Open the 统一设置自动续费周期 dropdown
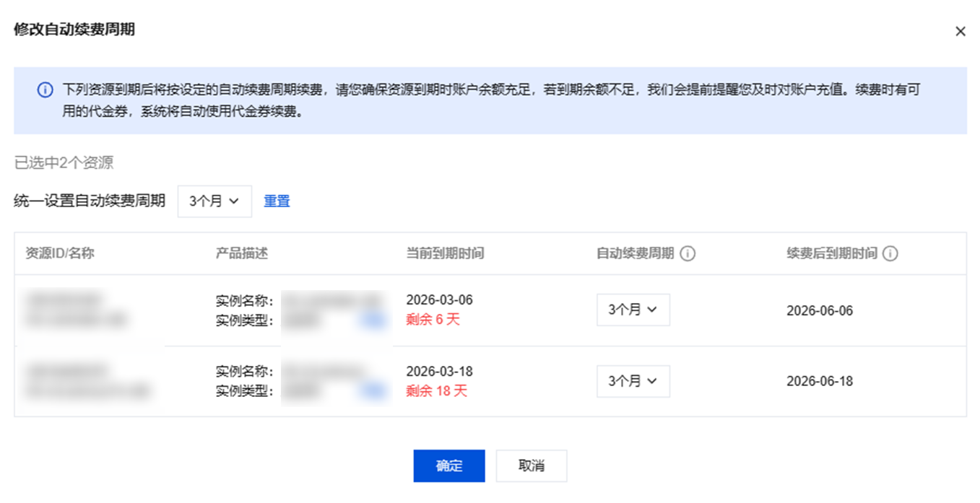This screenshot has width=980, height=503. [214, 201]
